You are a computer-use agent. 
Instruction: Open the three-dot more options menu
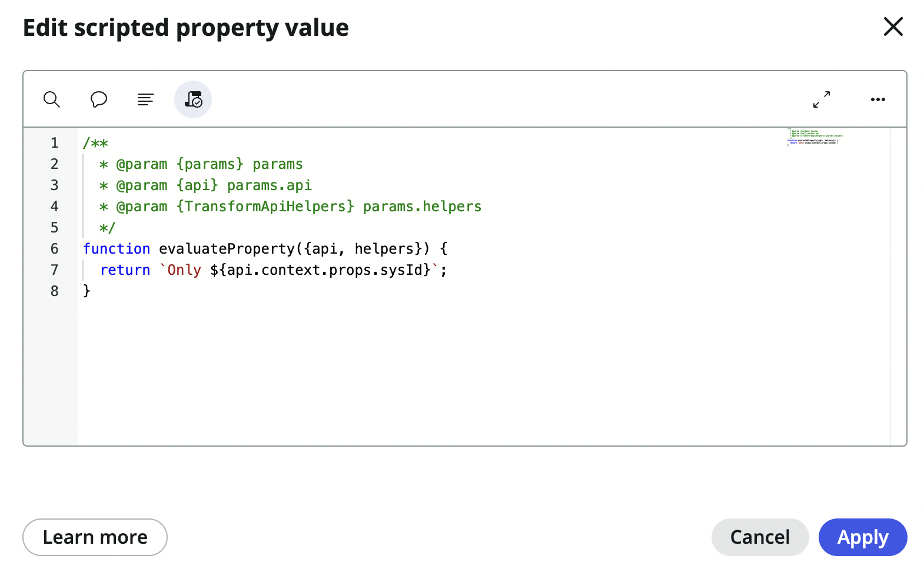tap(878, 99)
